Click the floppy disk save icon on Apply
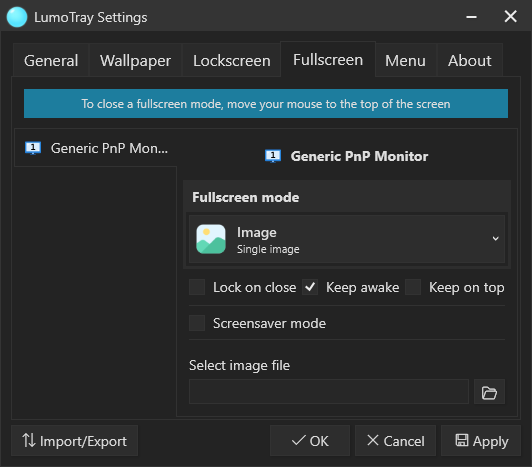The width and height of the screenshot is (532, 467). click(x=461, y=440)
